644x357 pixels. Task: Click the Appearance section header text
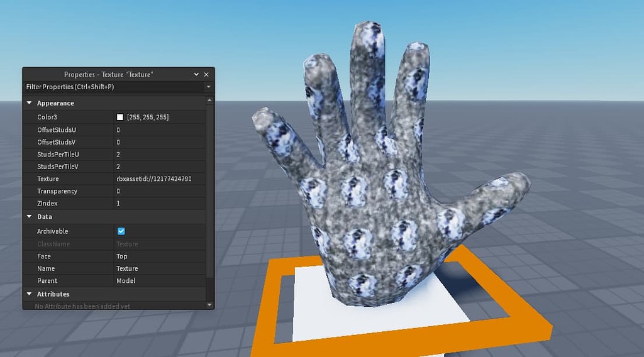(55, 103)
